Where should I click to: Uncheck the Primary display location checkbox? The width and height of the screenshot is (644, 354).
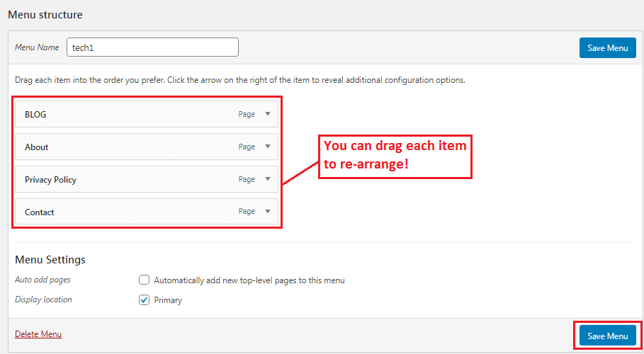[x=145, y=300]
